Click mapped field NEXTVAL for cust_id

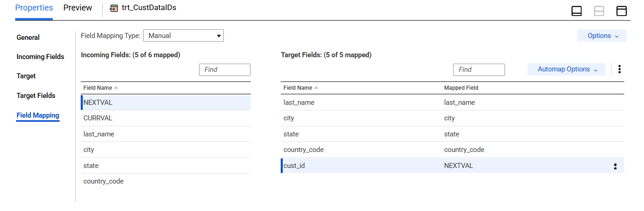click(458, 166)
